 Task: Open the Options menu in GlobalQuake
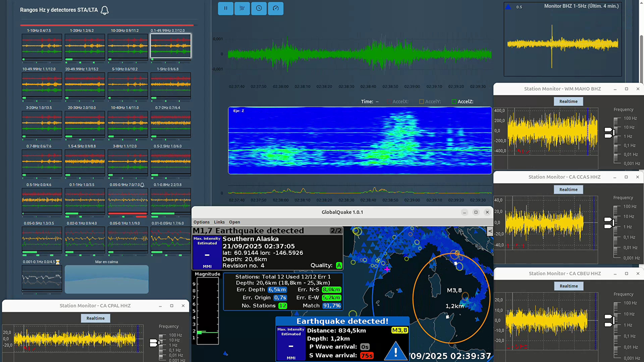201,222
